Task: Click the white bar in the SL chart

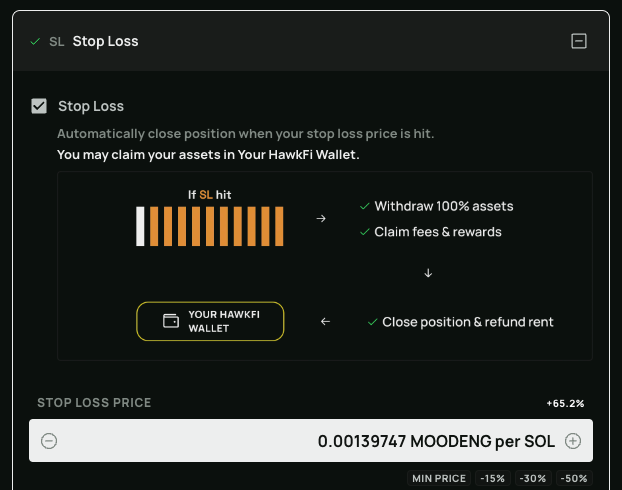Action: (141, 226)
